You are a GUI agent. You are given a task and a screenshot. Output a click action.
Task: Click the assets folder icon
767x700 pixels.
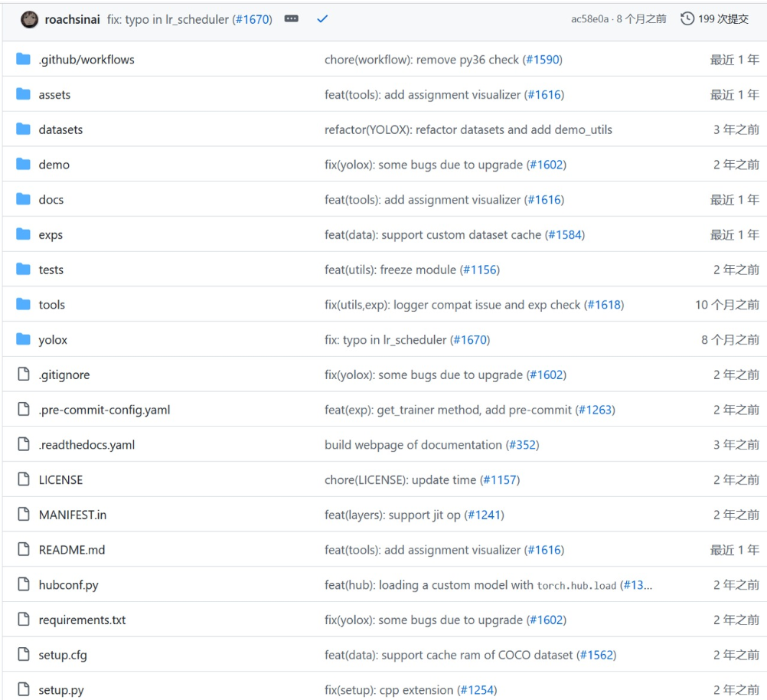point(24,95)
